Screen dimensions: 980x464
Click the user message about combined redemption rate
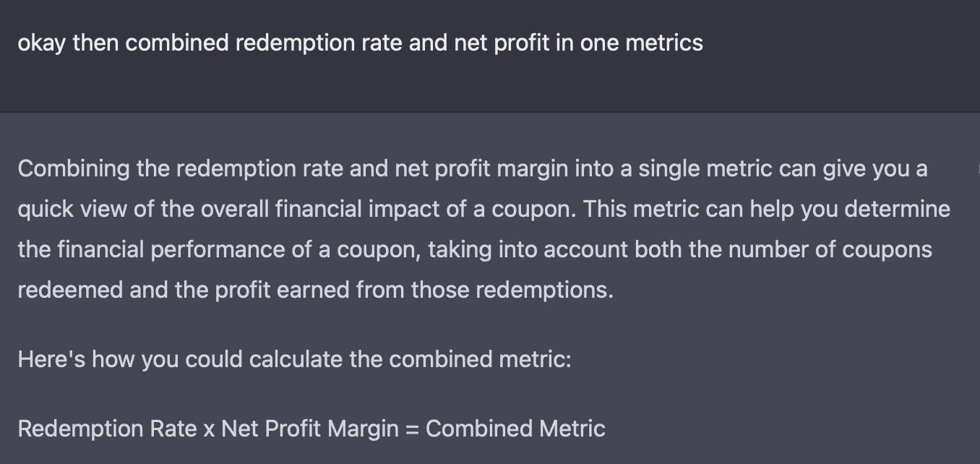point(360,43)
